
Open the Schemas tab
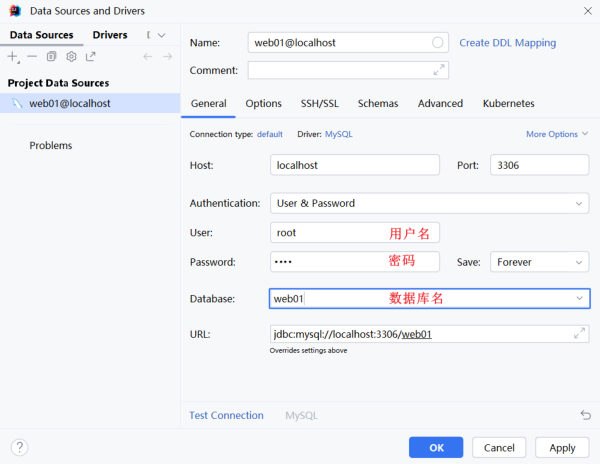click(378, 103)
